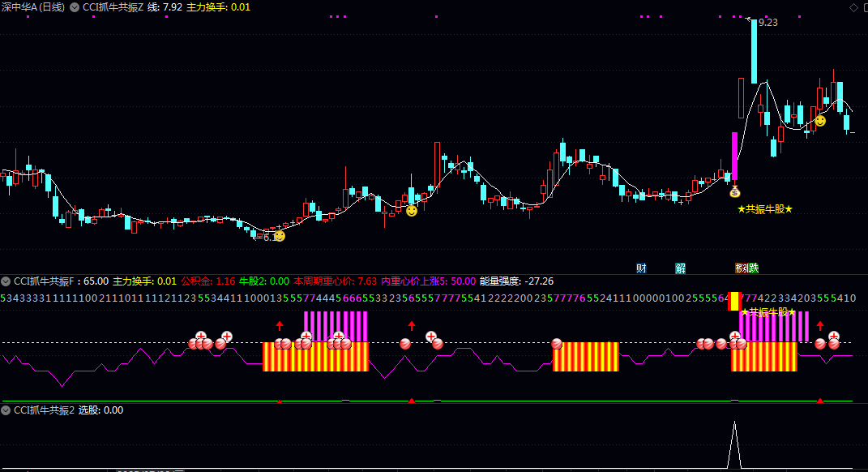
Task: Click the 选股: 0.00 readout
Action: coord(100,410)
